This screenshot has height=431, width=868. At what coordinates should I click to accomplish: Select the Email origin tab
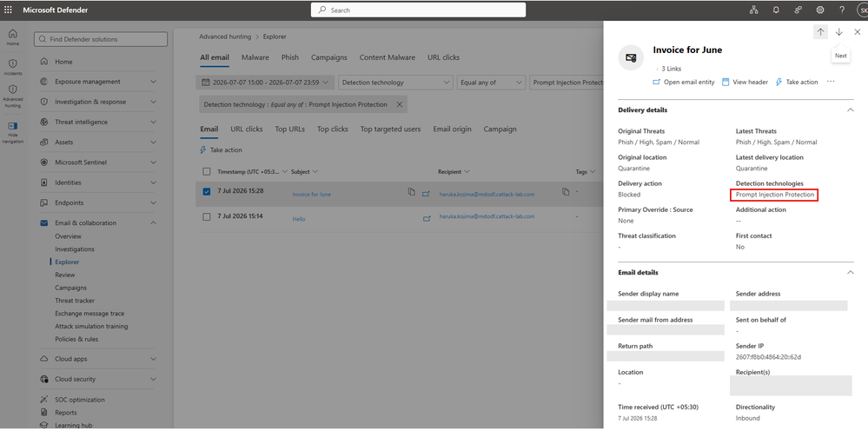[x=453, y=129]
